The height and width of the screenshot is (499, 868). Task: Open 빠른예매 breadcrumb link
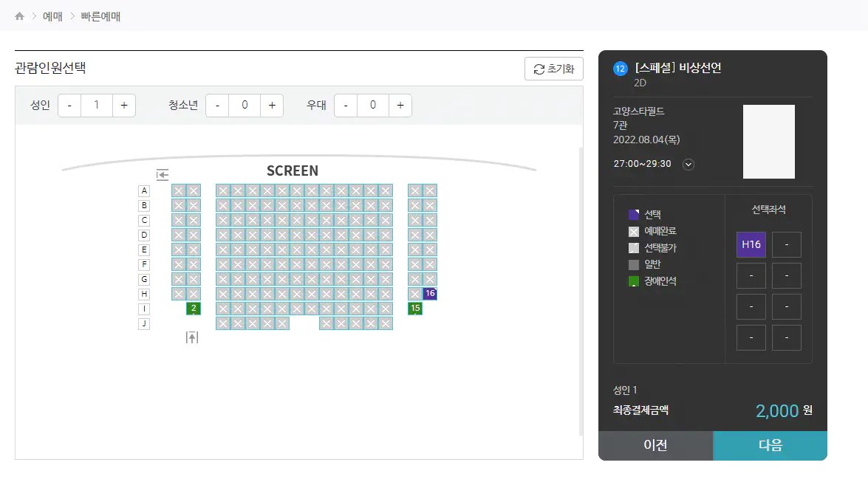(x=100, y=16)
